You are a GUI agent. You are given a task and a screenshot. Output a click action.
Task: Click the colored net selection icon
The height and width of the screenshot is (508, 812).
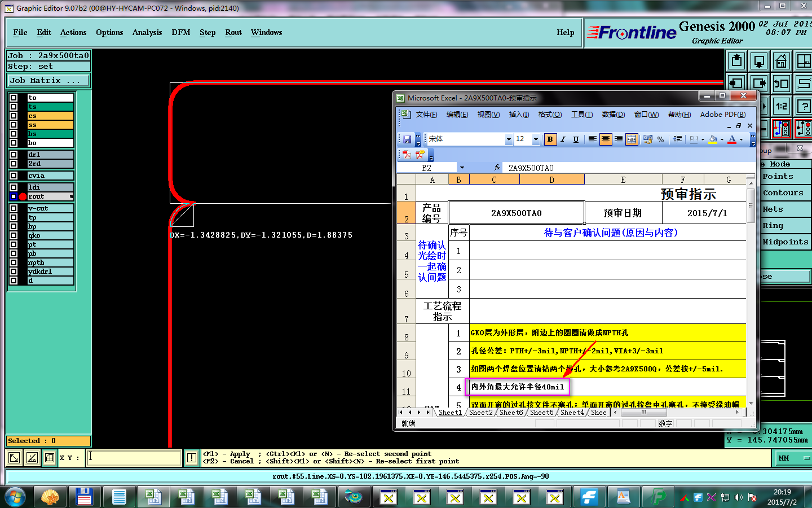pos(782,129)
